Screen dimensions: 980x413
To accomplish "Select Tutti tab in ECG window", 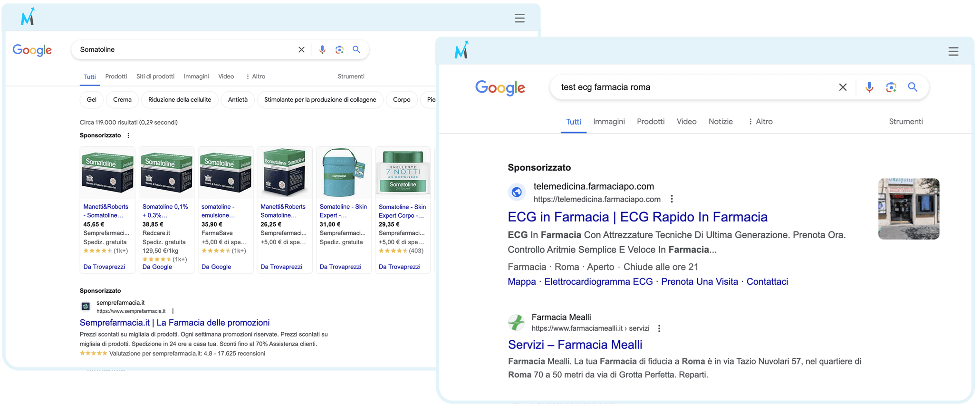I will pos(574,122).
